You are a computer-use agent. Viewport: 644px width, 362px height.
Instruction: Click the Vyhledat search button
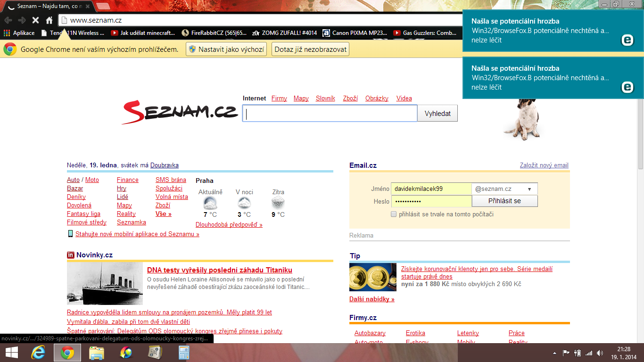click(438, 114)
